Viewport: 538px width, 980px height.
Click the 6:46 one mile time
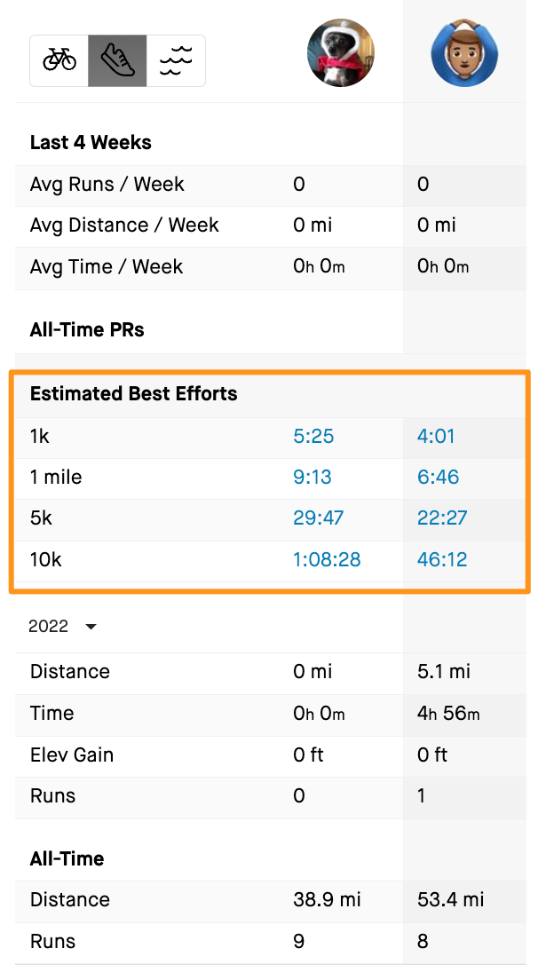coord(439,477)
